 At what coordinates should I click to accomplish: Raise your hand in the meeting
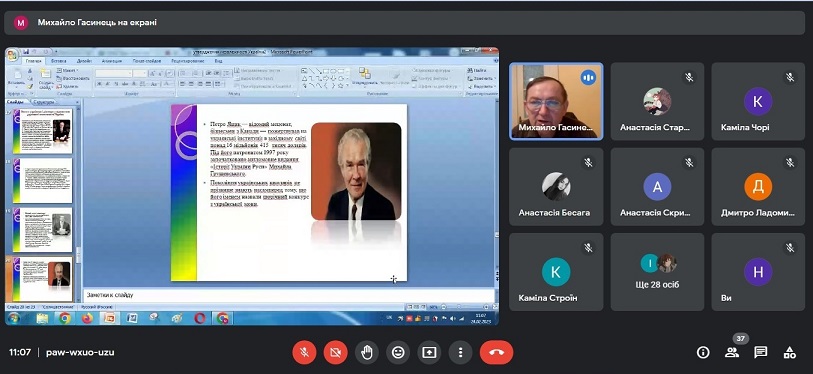pos(367,353)
